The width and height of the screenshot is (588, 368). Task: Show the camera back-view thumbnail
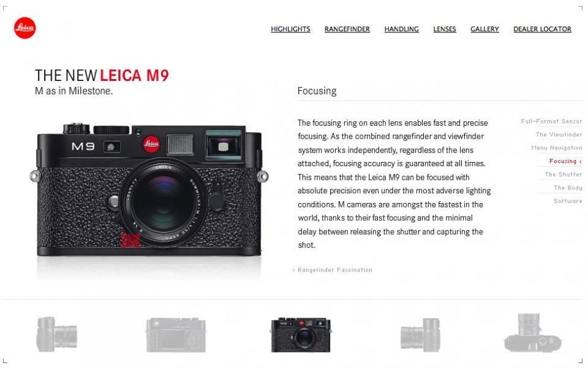tap(176, 335)
